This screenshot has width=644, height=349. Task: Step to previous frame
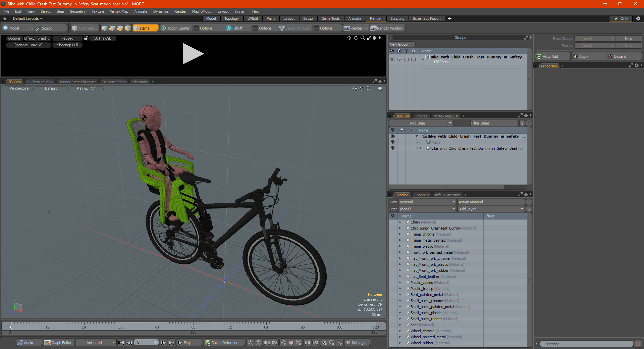[129, 343]
